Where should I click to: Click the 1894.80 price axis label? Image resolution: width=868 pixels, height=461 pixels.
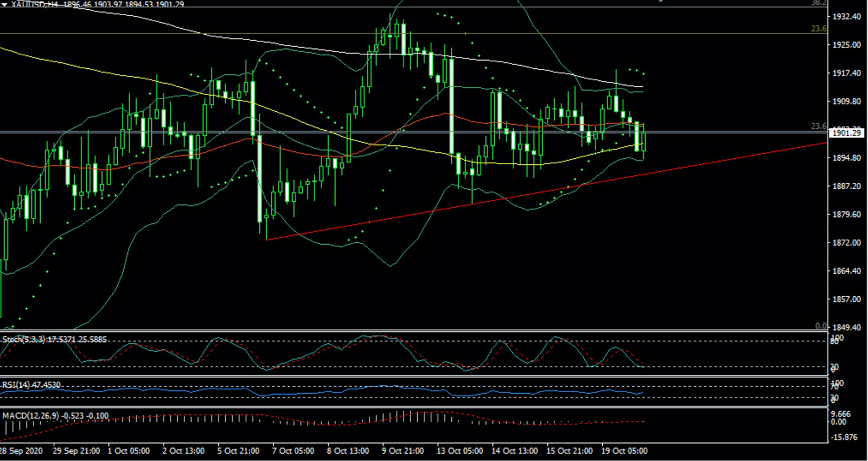tap(846, 158)
